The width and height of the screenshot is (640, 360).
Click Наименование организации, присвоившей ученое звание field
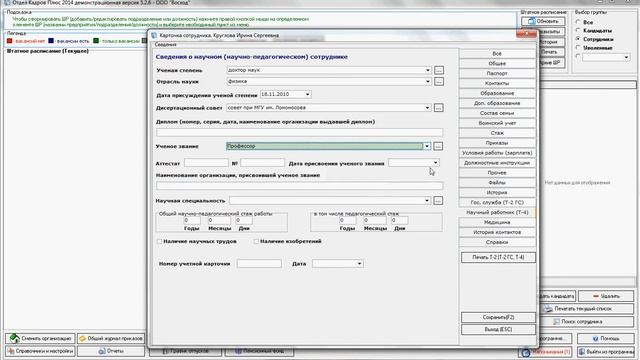[x=300, y=186]
